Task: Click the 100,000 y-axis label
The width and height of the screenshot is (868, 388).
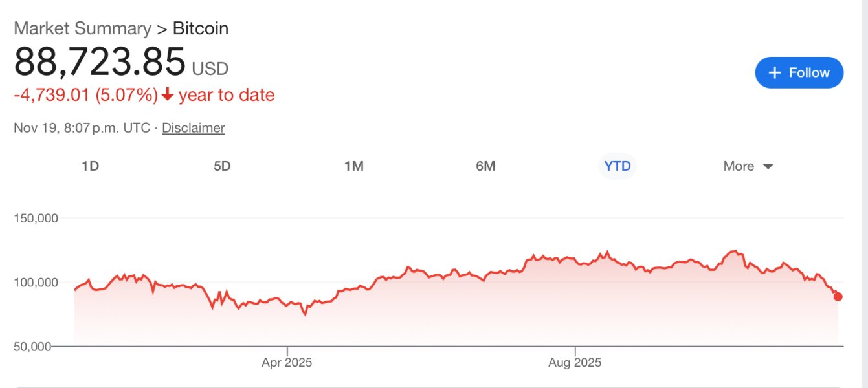Action: point(36,283)
